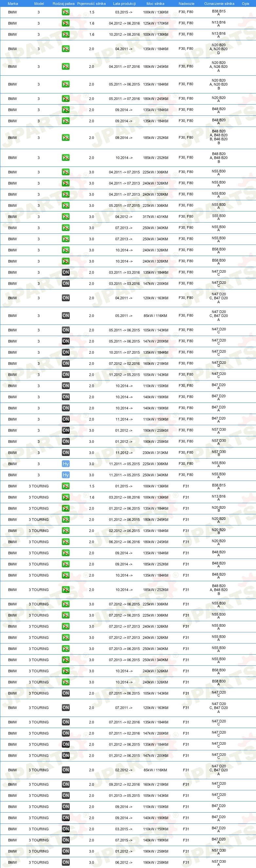Click the Lata produkcji column header

tap(124, 4)
